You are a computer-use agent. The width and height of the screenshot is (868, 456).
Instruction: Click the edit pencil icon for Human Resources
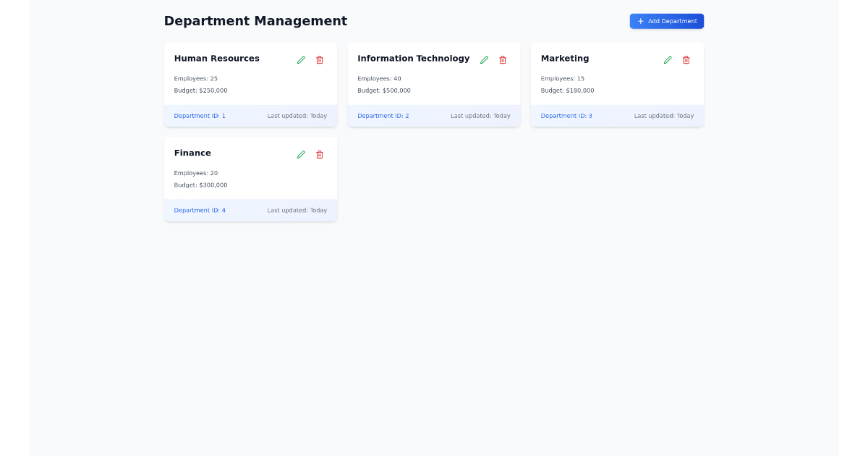click(301, 60)
